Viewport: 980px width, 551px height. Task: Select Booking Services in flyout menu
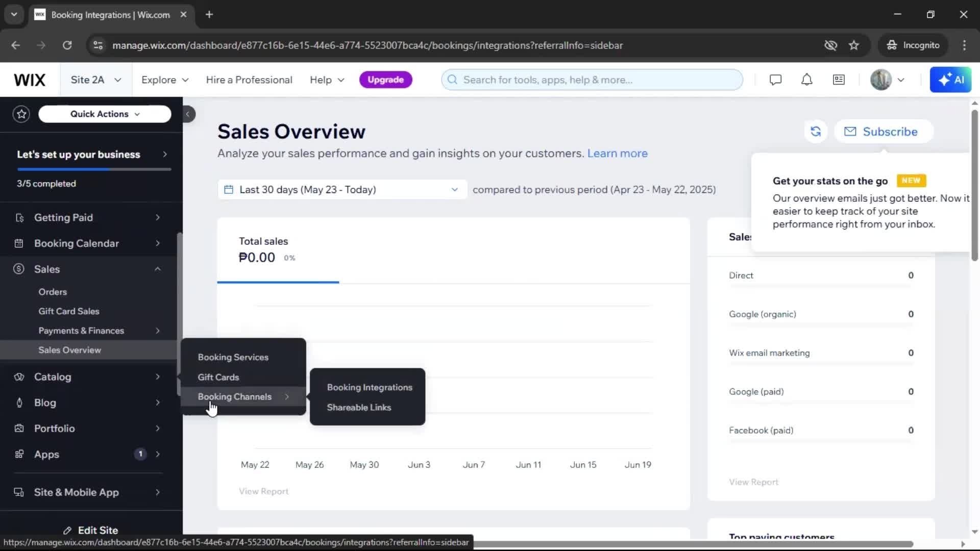click(233, 357)
